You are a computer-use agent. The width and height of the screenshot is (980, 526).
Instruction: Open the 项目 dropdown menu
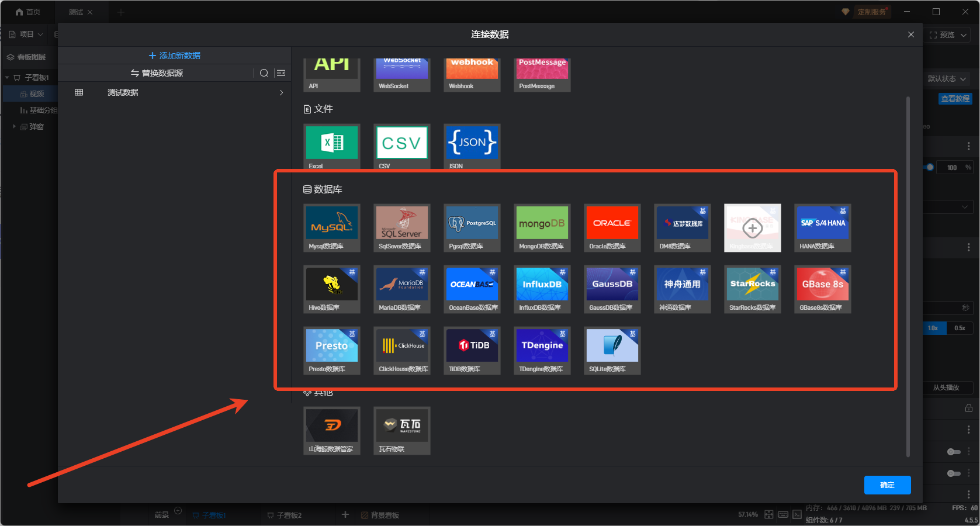tap(26, 34)
